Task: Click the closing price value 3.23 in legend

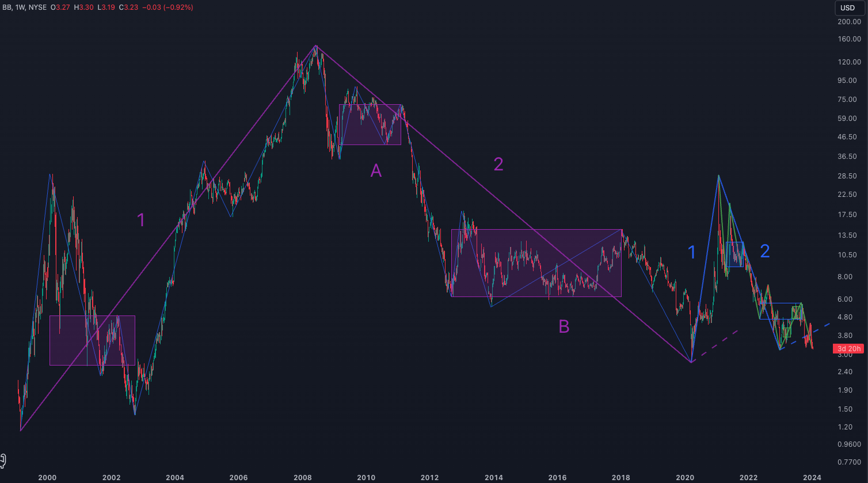Action: pyautogui.click(x=132, y=7)
